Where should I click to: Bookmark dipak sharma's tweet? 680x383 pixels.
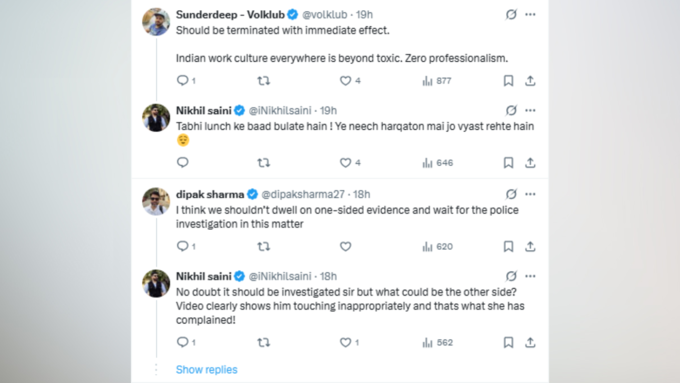coord(508,246)
